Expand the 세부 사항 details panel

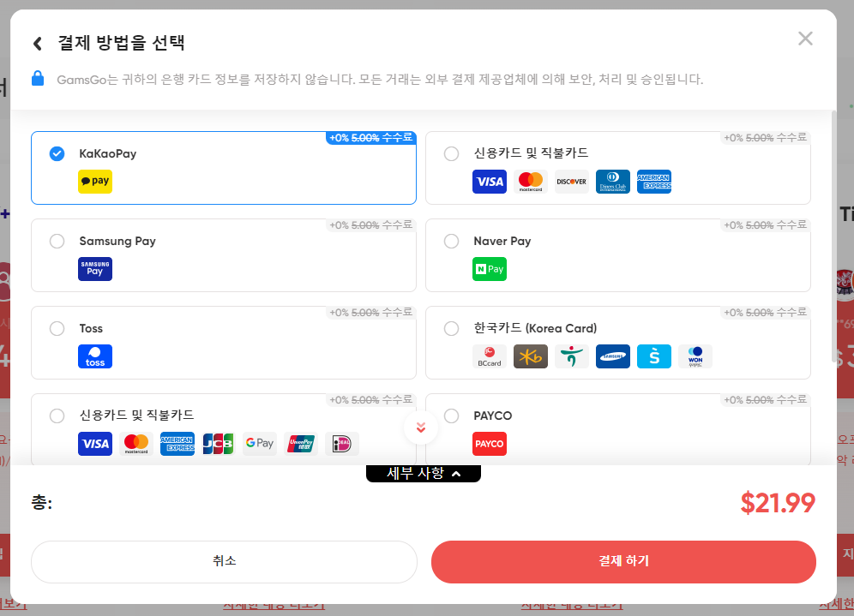424,471
